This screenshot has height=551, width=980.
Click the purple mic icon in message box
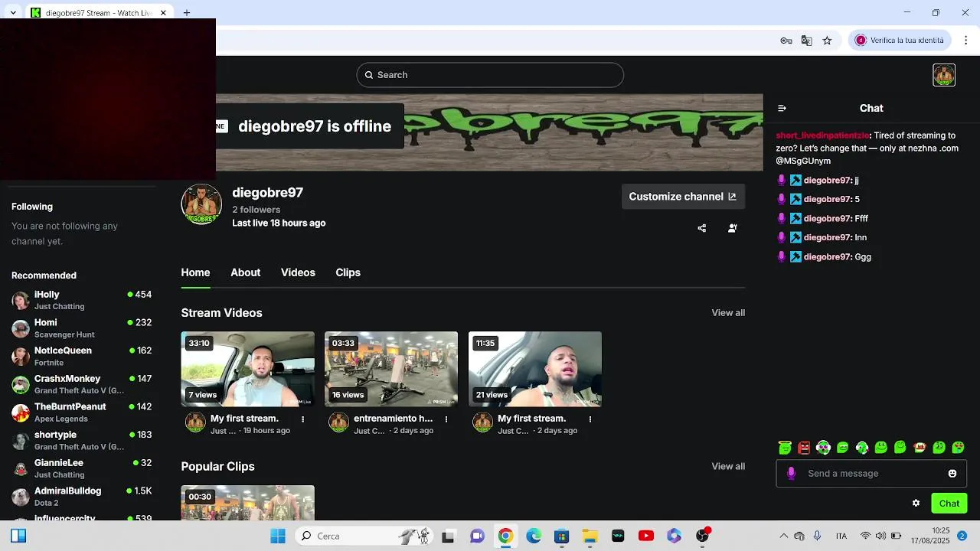(x=791, y=474)
